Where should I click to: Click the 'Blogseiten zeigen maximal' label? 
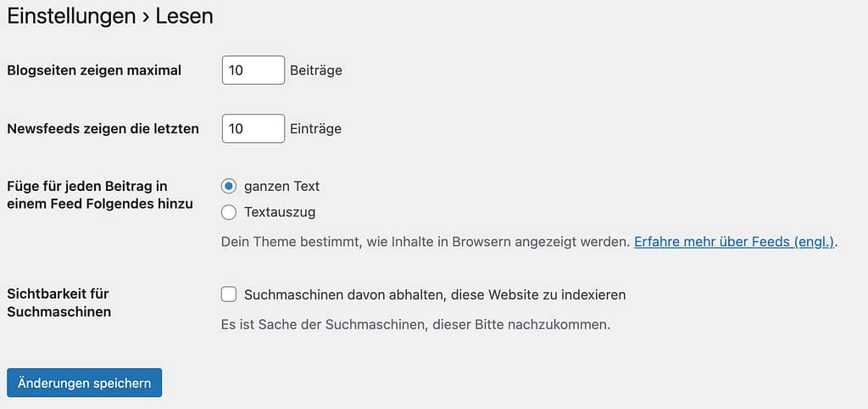(94, 70)
